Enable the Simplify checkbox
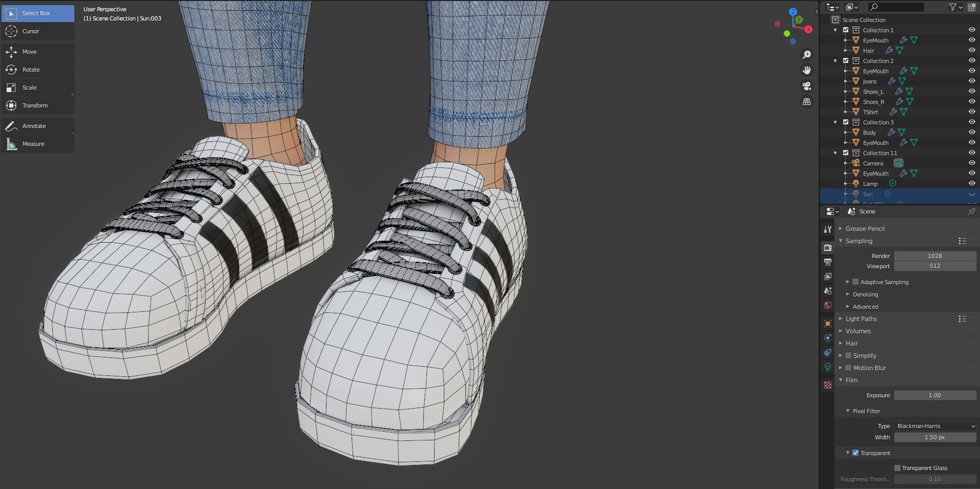 pos(848,356)
